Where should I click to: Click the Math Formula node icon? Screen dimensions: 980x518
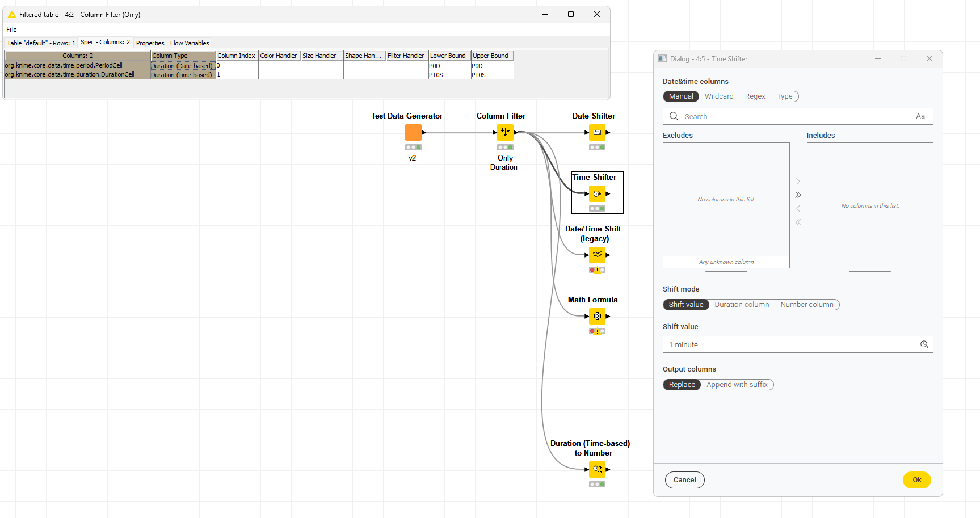(x=597, y=316)
